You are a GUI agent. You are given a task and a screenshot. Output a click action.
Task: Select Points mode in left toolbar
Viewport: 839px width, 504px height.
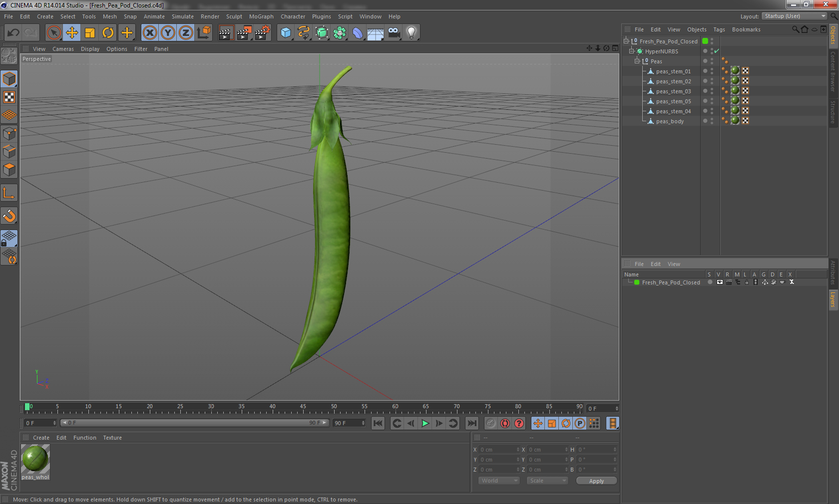[9, 134]
